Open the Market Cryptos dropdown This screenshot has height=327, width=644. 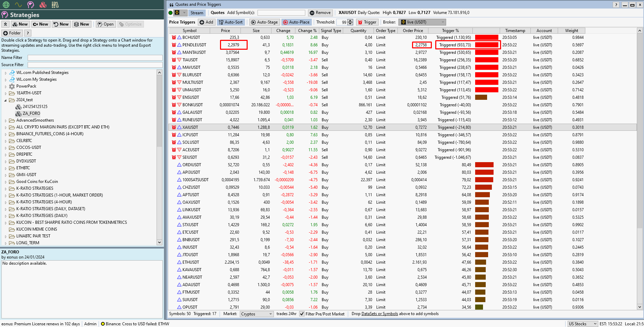pyautogui.click(x=257, y=314)
